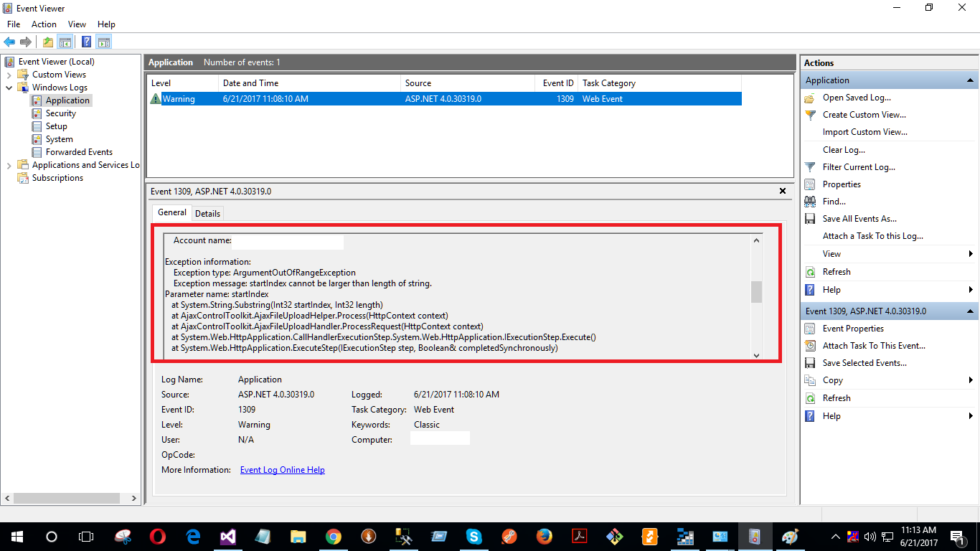
Task: Sort events by Level column header
Action: (x=182, y=83)
